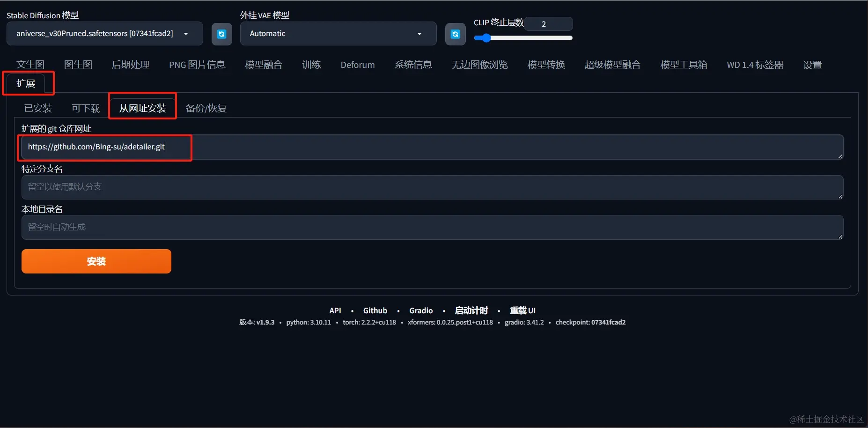Image resolution: width=868 pixels, height=428 pixels.
Task: Open the Stable Diffusion model dropdown
Action: (x=105, y=34)
